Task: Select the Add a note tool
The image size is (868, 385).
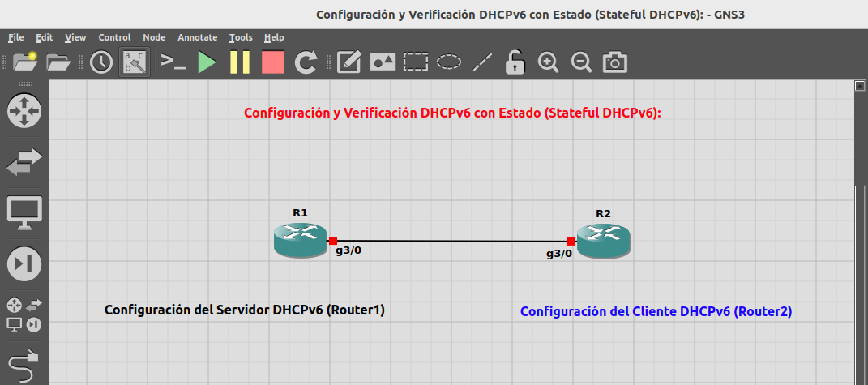Action: click(x=348, y=62)
